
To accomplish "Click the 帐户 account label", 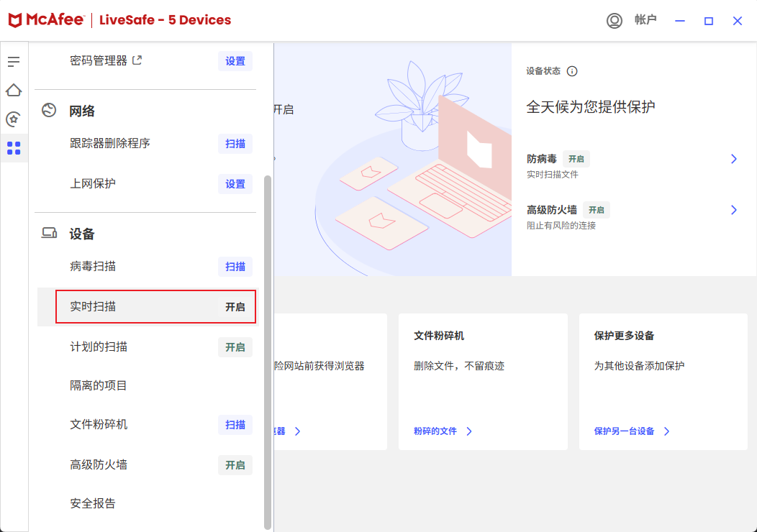I will tap(645, 20).
